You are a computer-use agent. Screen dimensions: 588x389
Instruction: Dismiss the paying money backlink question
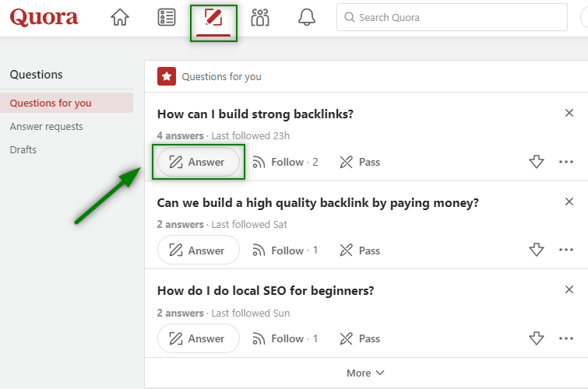click(x=569, y=202)
